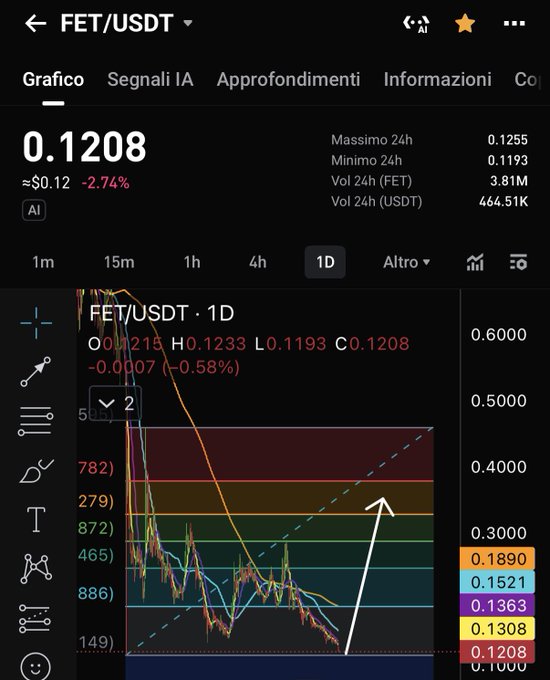Switch to the Grafico tab
Viewport: 550px width, 680px height.
click(x=53, y=79)
